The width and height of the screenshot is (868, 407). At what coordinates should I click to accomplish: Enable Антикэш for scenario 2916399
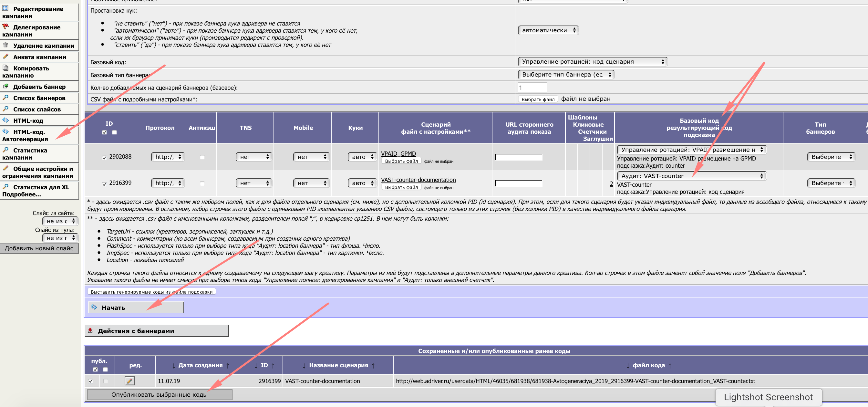pyautogui.click(x=202, y=183)
